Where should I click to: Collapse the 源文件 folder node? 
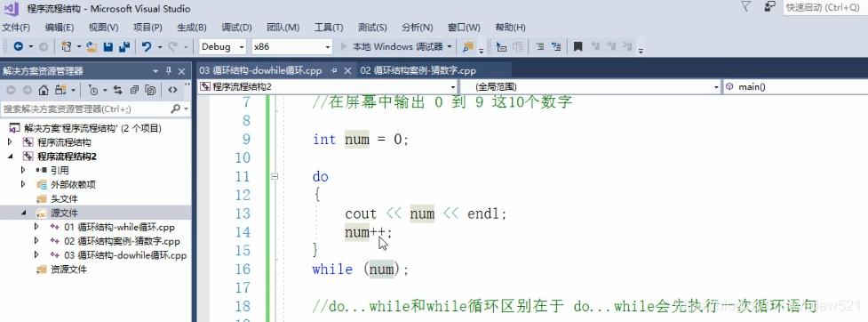(23, 213)
